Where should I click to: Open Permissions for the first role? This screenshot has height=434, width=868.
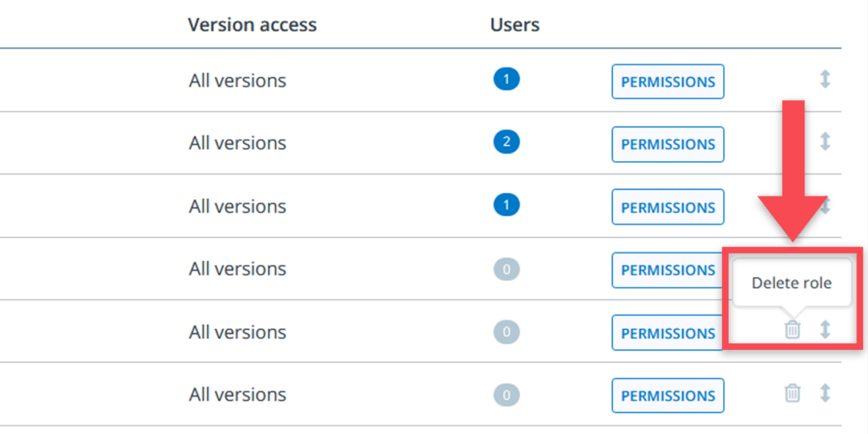pos(668,81)
